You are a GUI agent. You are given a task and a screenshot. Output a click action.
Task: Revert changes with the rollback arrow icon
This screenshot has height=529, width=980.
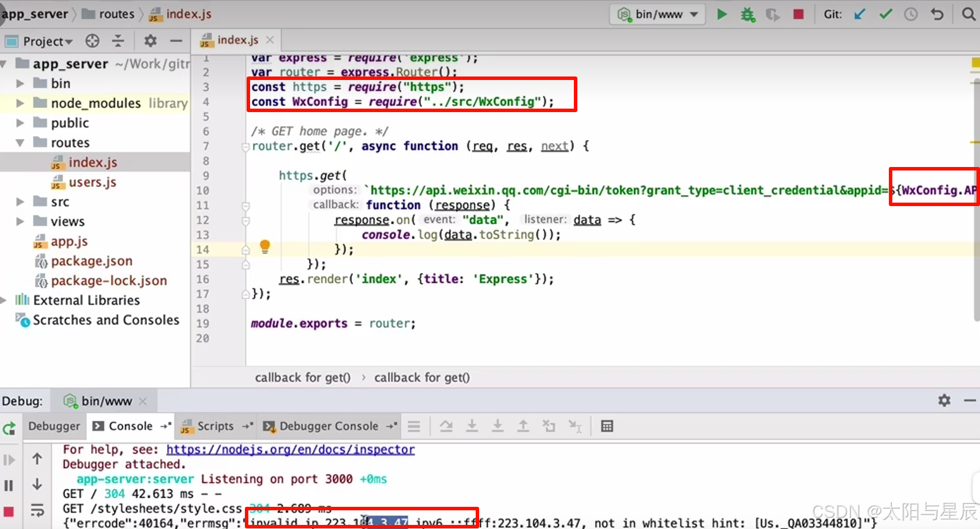tap(937, 14)
